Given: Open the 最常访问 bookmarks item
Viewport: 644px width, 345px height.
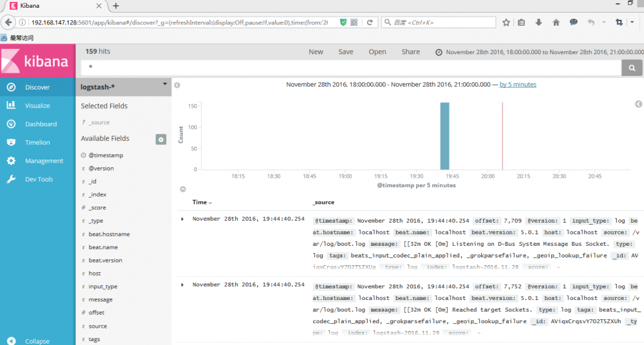Looking at the screenshot, I should [17, 38].
